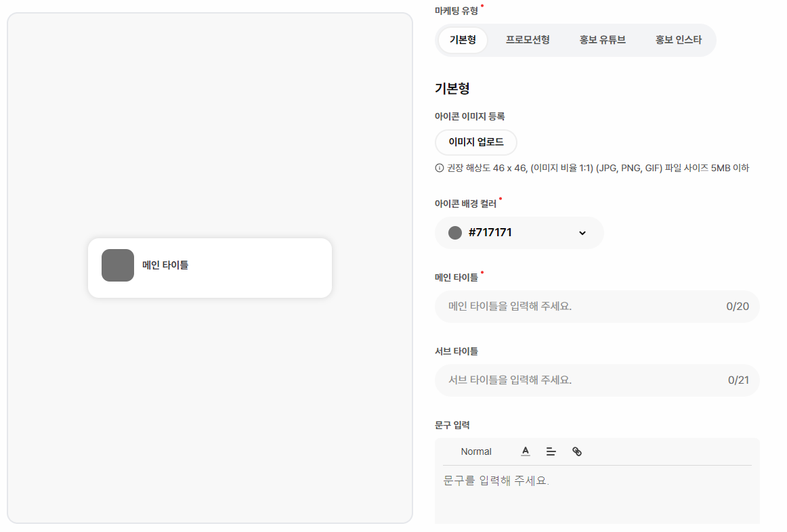Click the 아이콘 이미지 등록 label
This screenshot has height=532, width=787.
469,116
